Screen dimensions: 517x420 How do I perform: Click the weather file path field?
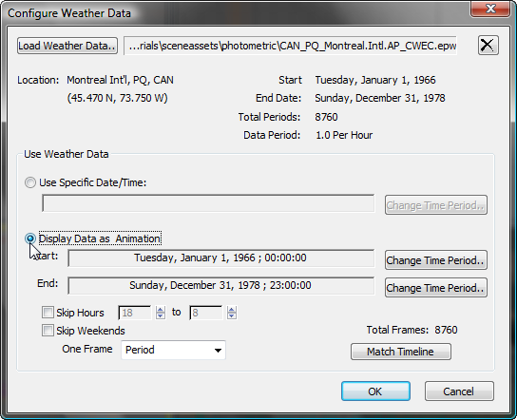[x=290, y=46]
